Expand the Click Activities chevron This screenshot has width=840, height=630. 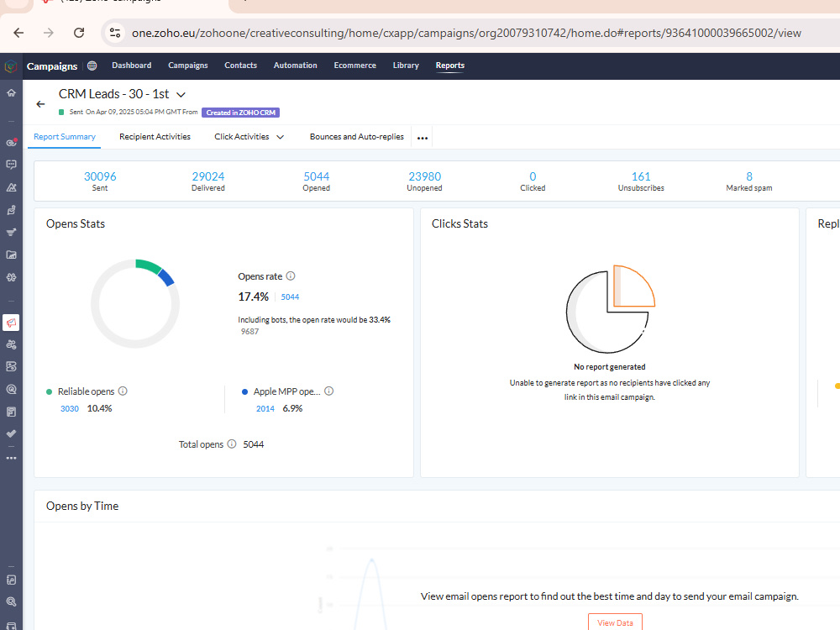[x=281, y=137]
